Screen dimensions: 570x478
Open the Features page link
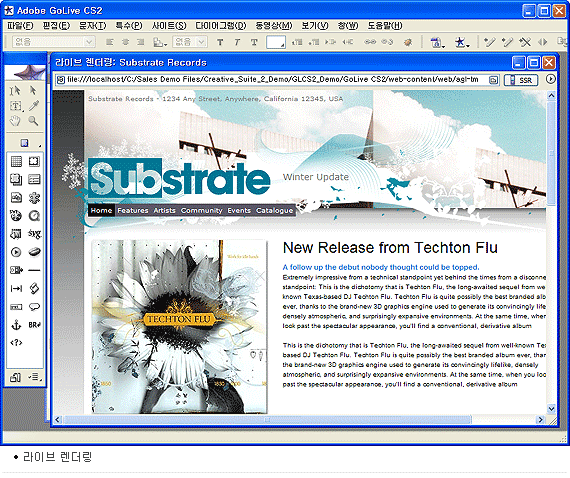133,210
